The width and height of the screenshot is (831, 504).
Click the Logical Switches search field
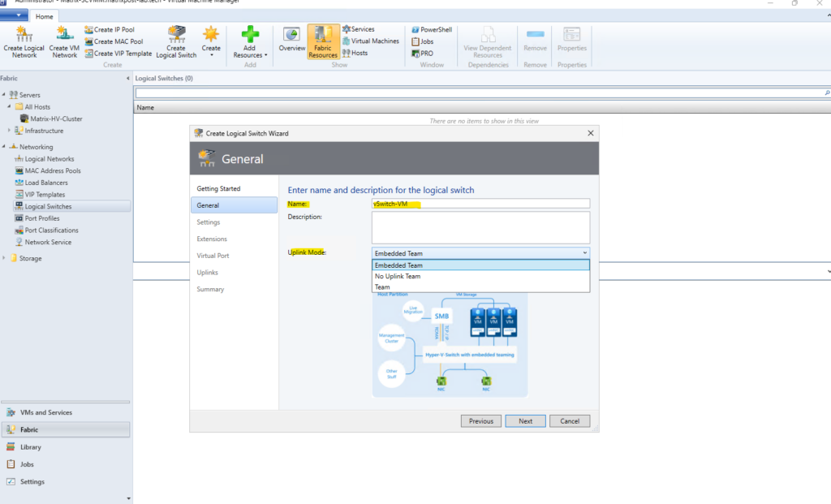click(x=479, y=93)
